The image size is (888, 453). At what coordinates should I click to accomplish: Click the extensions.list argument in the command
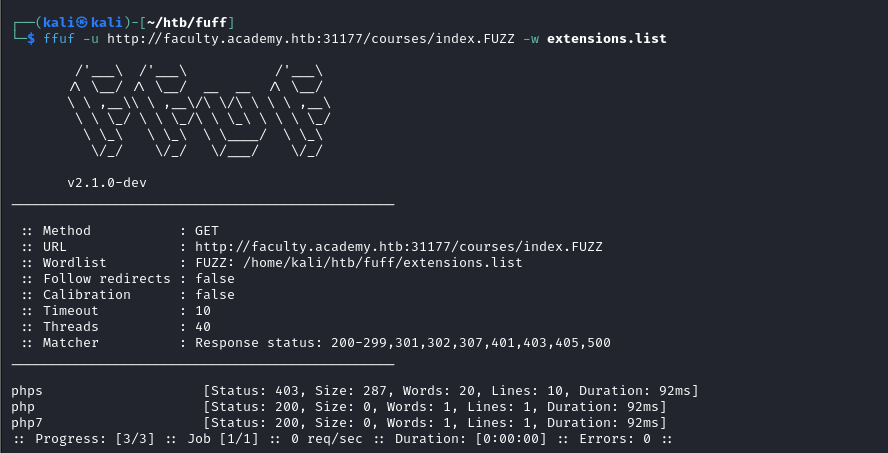[607, 39]
